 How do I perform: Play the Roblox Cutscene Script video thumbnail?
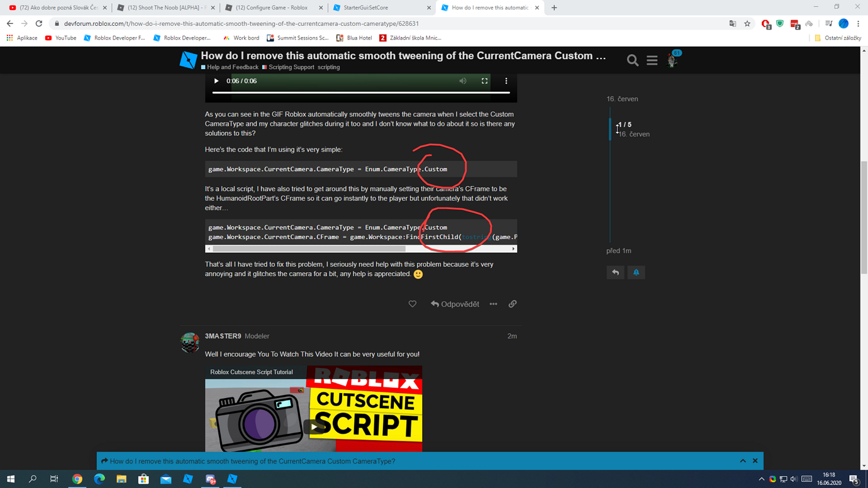point(313,426)
